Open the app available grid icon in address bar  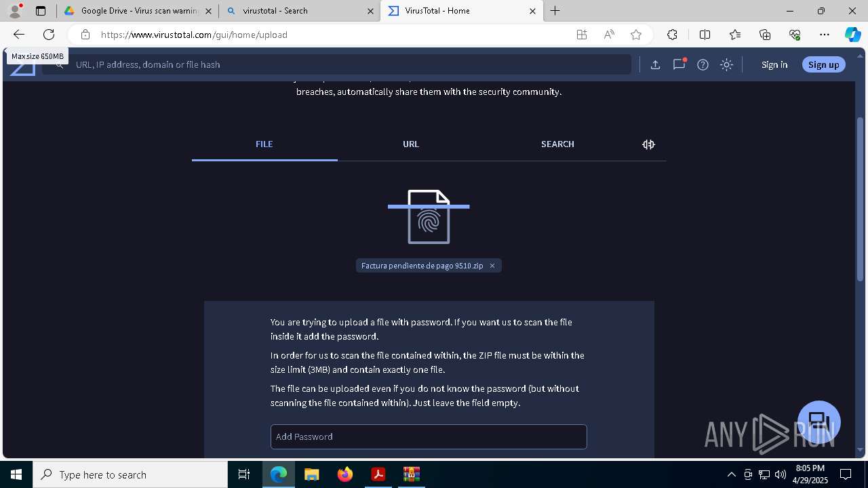(x=582, y=35)
